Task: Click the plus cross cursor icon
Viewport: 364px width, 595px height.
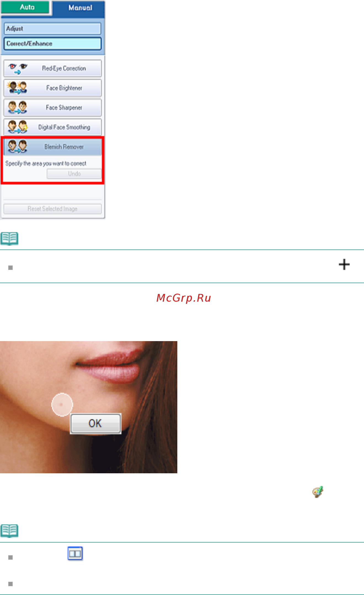Action: point(344,264)
